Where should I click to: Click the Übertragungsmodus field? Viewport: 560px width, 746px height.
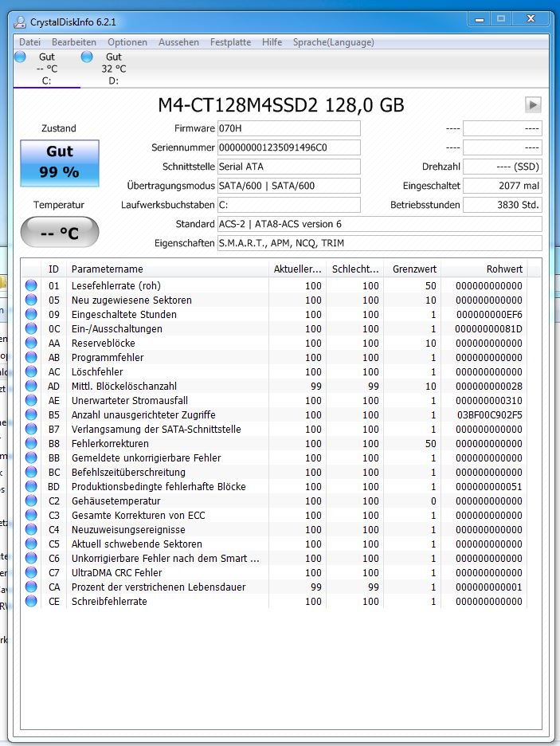(289, 186)
